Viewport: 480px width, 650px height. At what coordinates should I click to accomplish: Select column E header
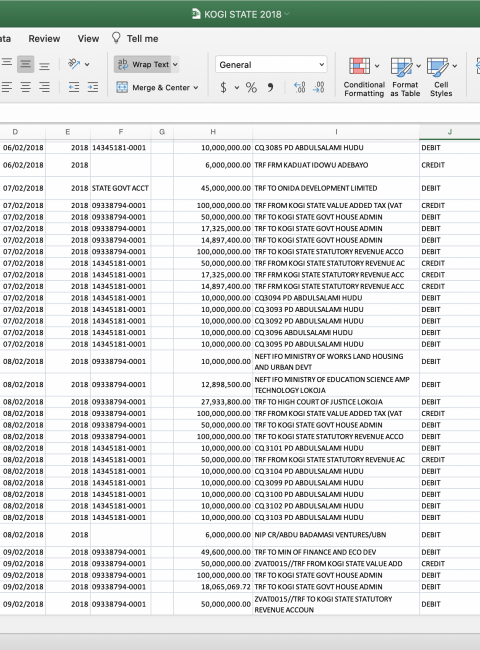[68, 132]
